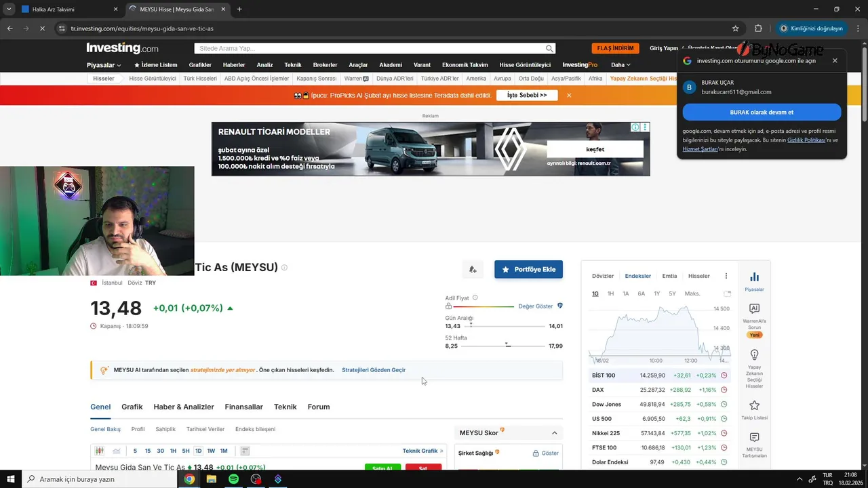Click the search magnifier icon
Screen dimensions: 868x488
coord(549,49)
